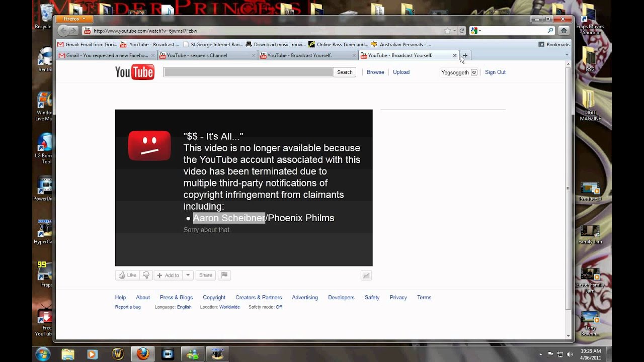Bookmark this page with the star icon

pyautogui.click(x=447, y=31)
